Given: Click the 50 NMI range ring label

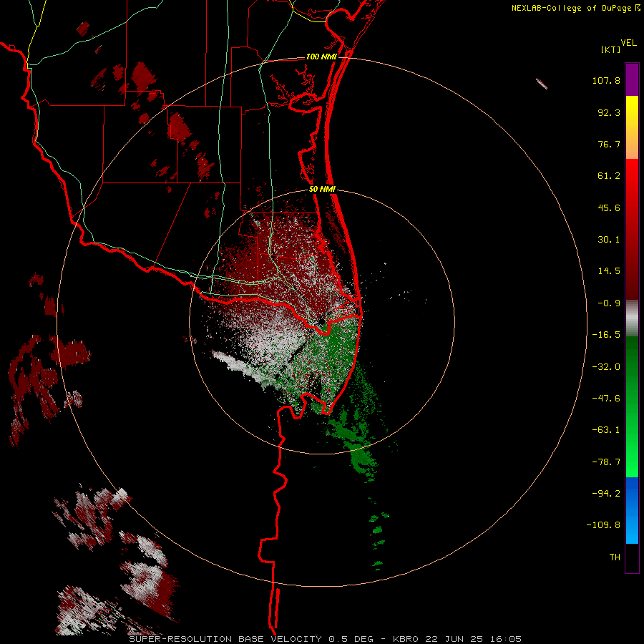Looking at the screenshot, I should 323,190.
